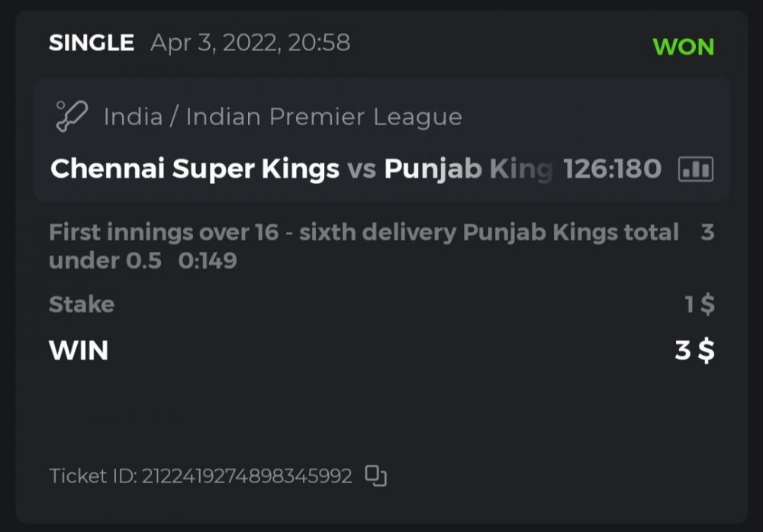
Task: Click the green WON status label
Action: tap(683, 47)
